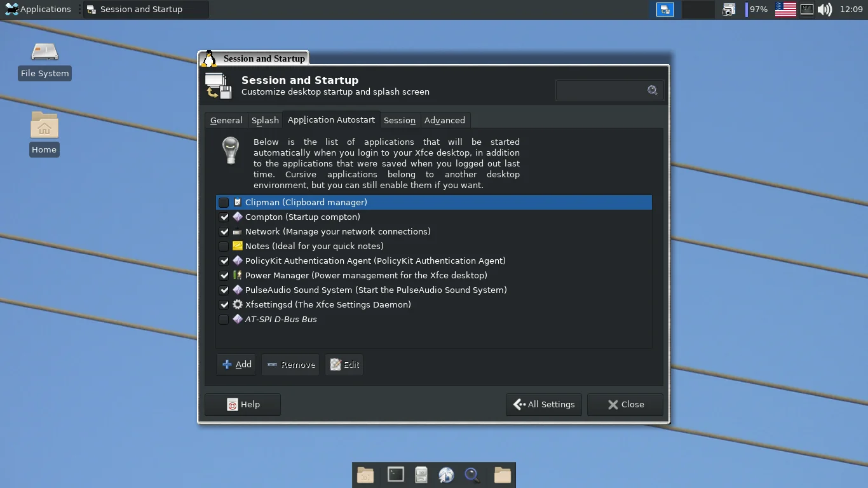Uncheck the Network autostart checkbox
The image size is (868, 488).
pos(224,231)
